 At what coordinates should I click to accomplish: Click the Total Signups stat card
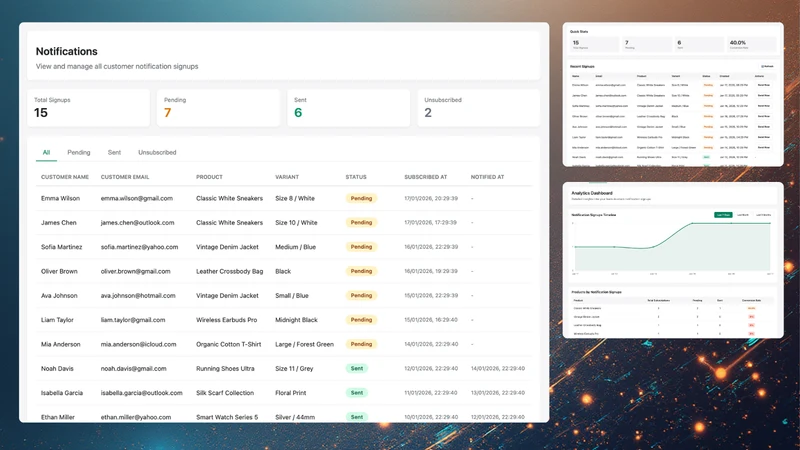point(88,108)
